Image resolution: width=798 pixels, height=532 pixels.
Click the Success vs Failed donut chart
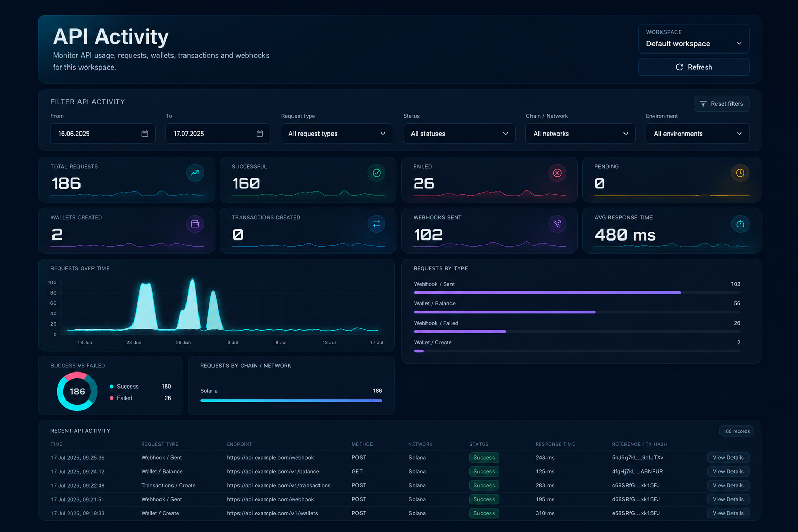[x=77, y=391]
